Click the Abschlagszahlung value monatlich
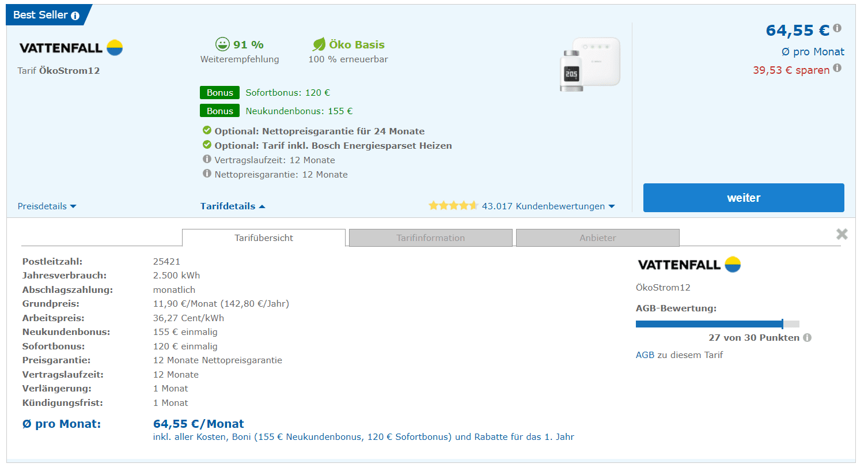This screenshot has height=467, width=868. pos(174,289)
